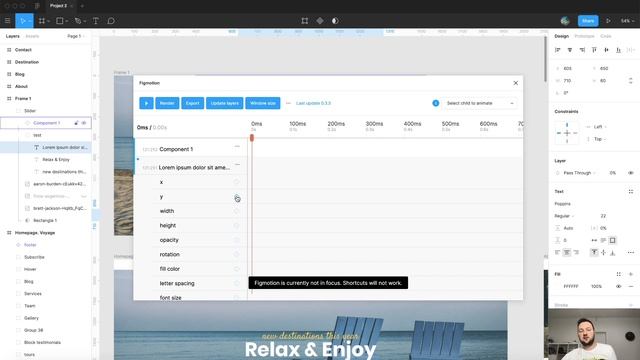640x360 pixels.
Task: Toggle visibility of Component 1 layer
Action: (84, 123)
